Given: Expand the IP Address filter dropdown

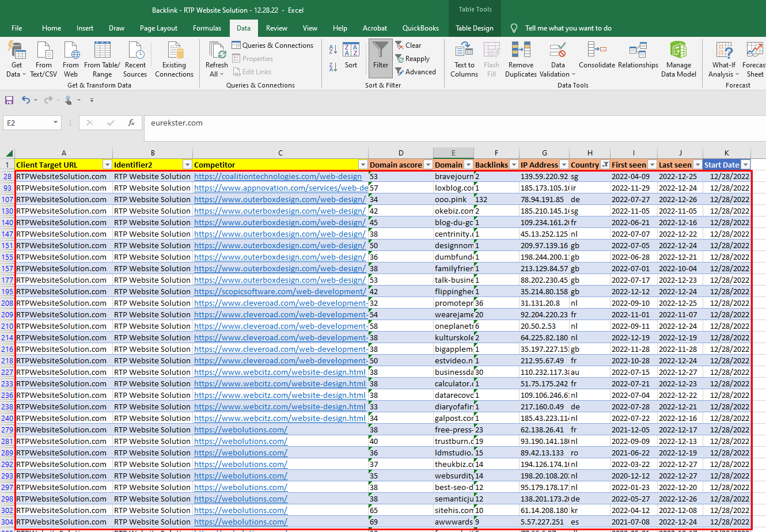Looking at the screenshot, I should 564,165.
